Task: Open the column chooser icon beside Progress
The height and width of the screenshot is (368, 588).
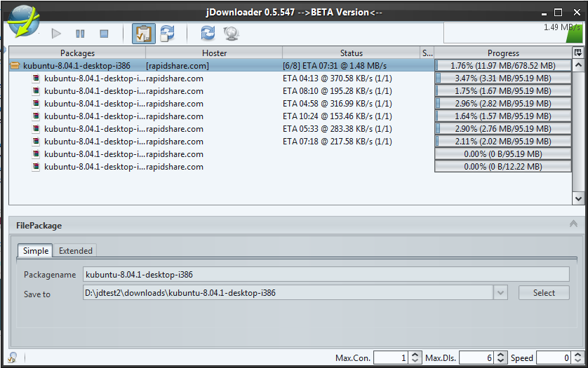Action: 578,53
